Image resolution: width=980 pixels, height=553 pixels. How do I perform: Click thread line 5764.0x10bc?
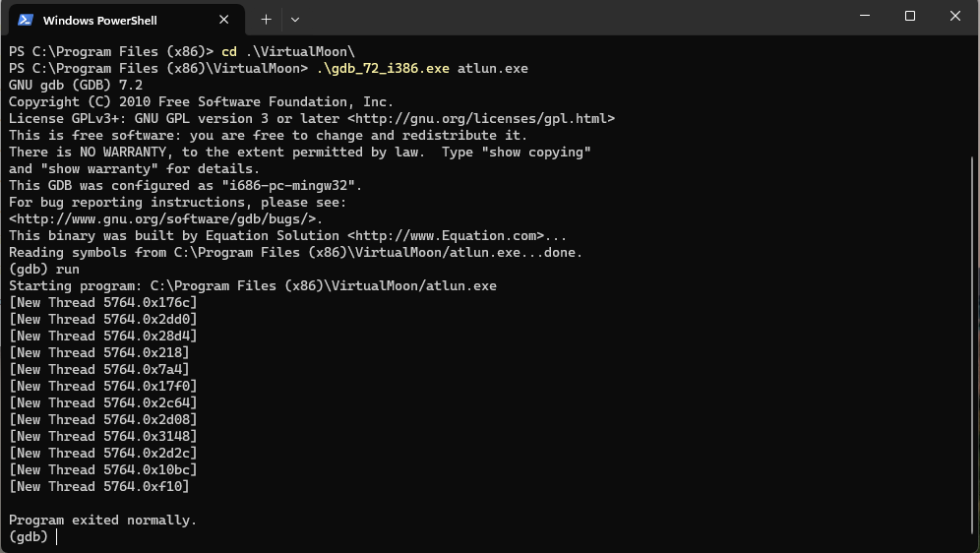(x=103, y=470)
